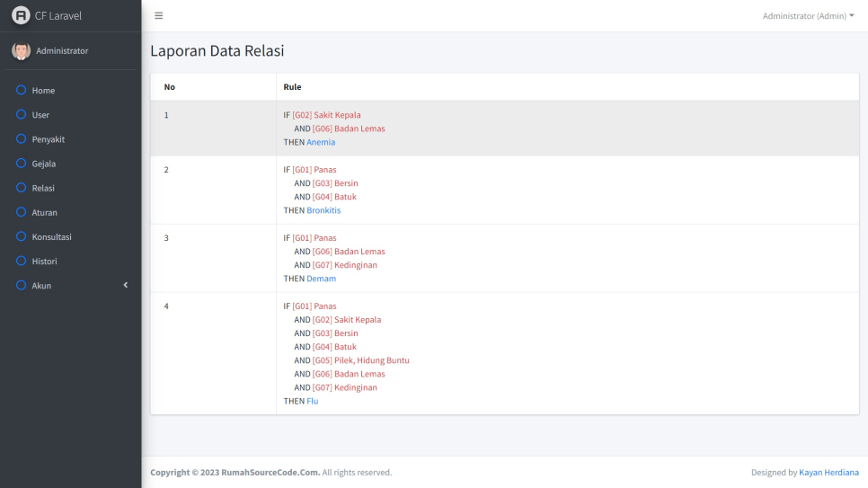Image resolution: width=868 pixels, height=488 pixels.
Task: Click the Histori circle icon
Action: pyautogui.click(x=21, y=261)
